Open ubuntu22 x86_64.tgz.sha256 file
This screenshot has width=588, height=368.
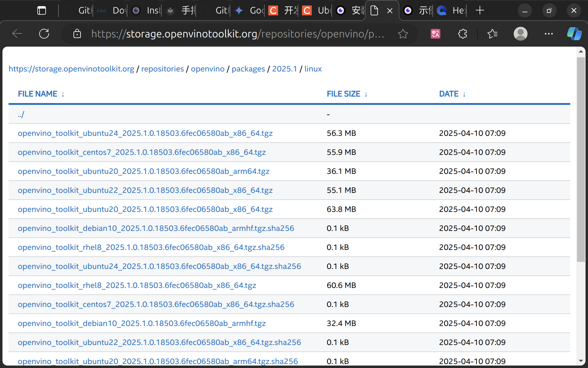coord(160,342)
